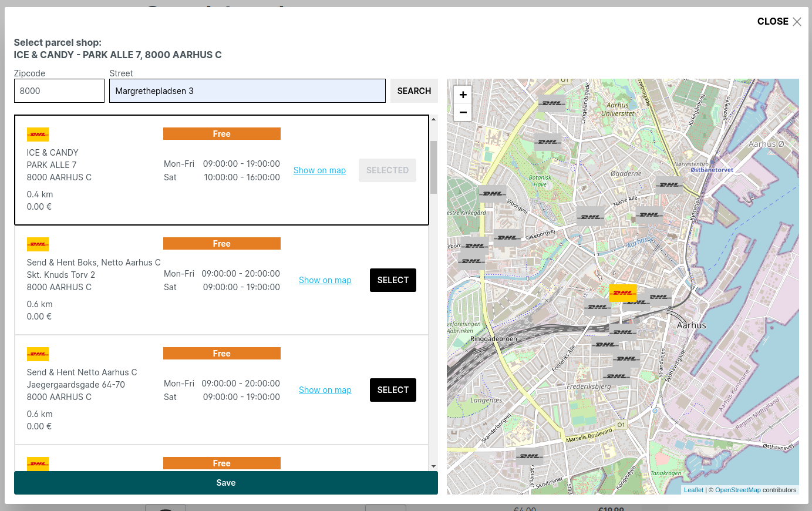Click DHL marker north of Botanisk Have
Image resolution: width=812 pixels, height=511 pixels.
point(548,142)
